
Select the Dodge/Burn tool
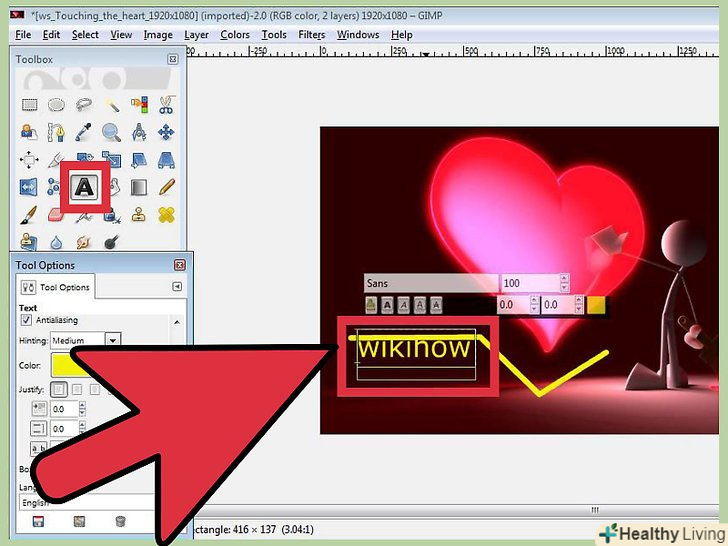[111, 242]
